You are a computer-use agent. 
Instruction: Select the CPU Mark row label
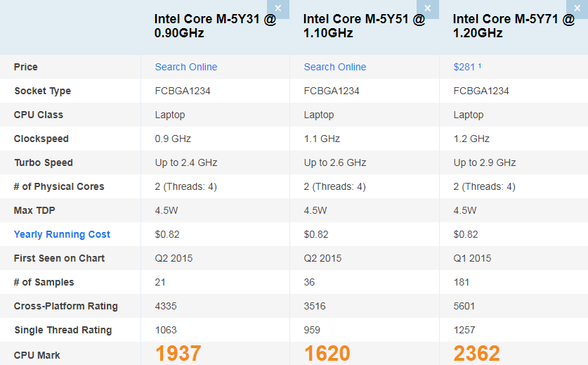point(37,355)
